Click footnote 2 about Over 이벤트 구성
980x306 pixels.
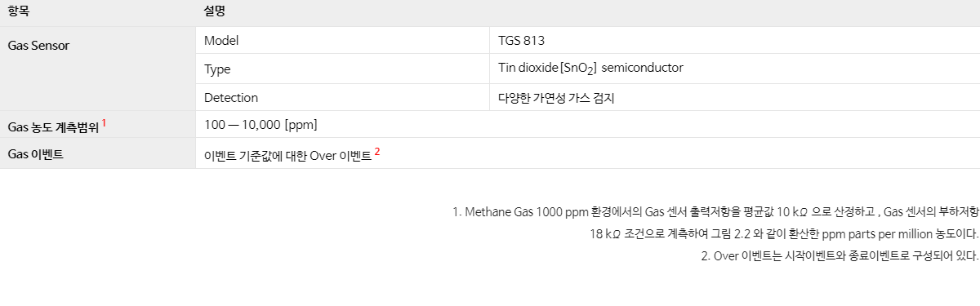click(840, 255)
